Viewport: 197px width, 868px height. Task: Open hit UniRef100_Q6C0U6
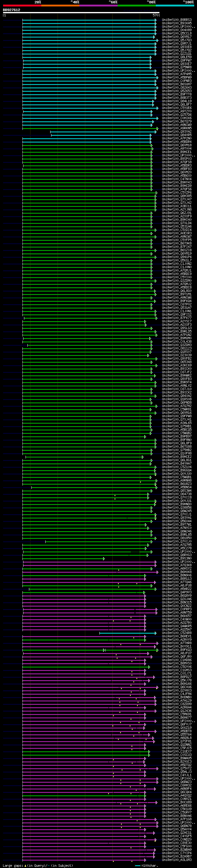pos(177,687)
